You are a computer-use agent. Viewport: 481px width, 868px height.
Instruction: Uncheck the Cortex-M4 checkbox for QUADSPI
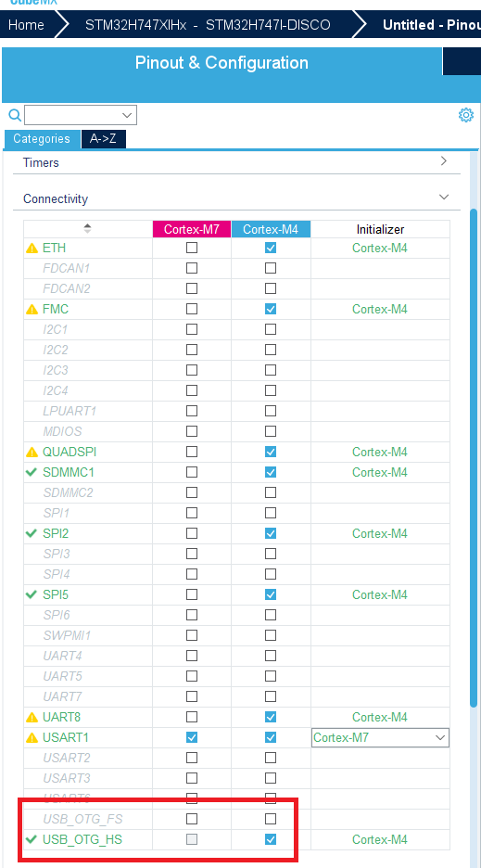(x=270, y=452)
